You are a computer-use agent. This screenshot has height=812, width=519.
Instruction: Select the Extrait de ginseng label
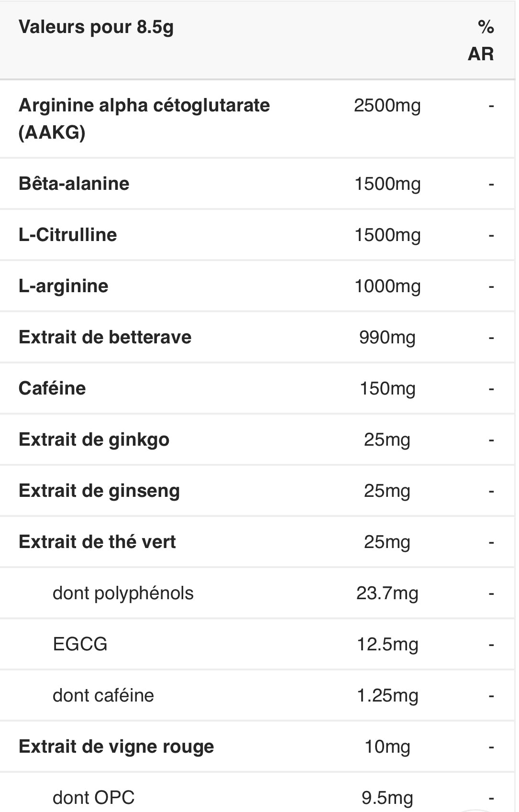99,491
